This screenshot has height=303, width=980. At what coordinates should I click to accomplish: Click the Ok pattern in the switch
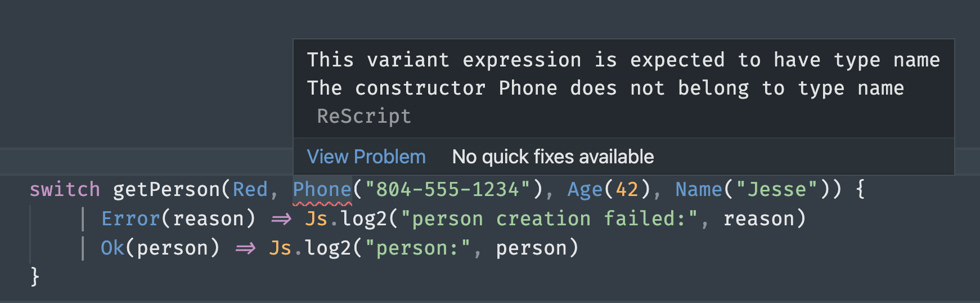113,248
